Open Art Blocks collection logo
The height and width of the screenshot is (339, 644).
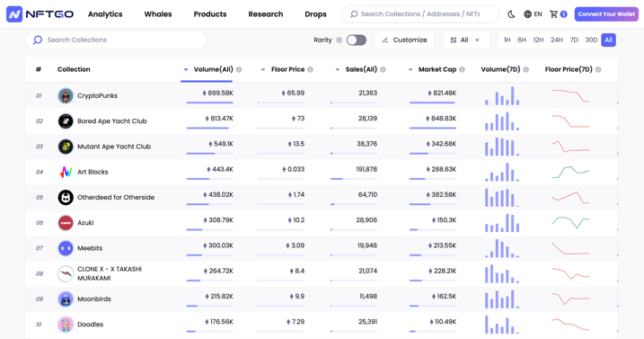[x=66, y=172]
